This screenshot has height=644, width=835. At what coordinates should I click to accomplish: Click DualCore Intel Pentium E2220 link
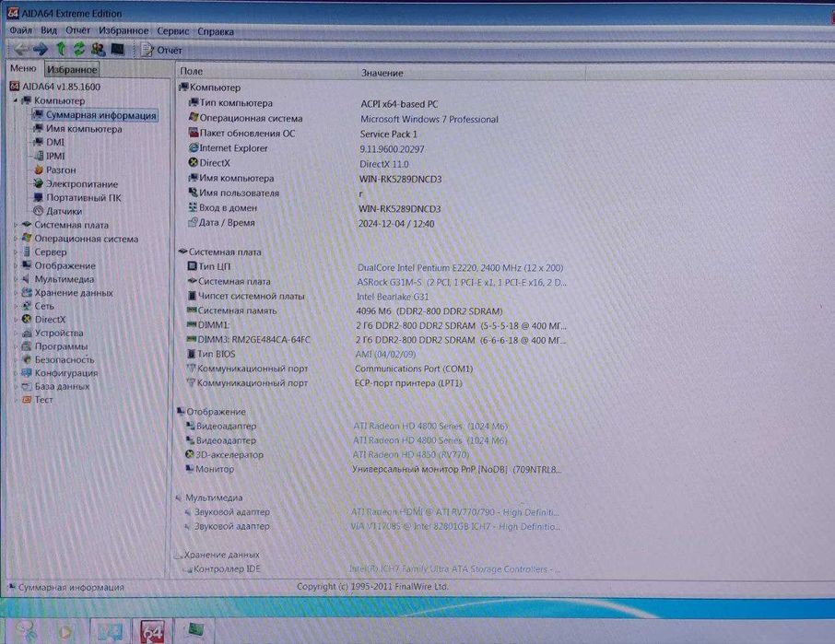pos(460,268)
